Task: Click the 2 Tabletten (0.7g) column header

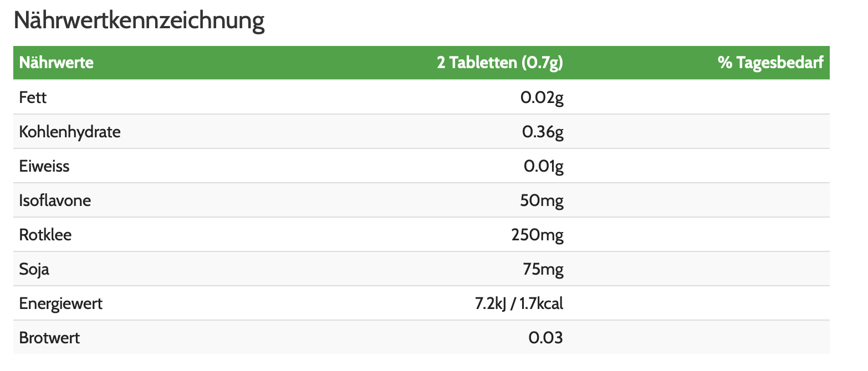Action: point(499,63)
